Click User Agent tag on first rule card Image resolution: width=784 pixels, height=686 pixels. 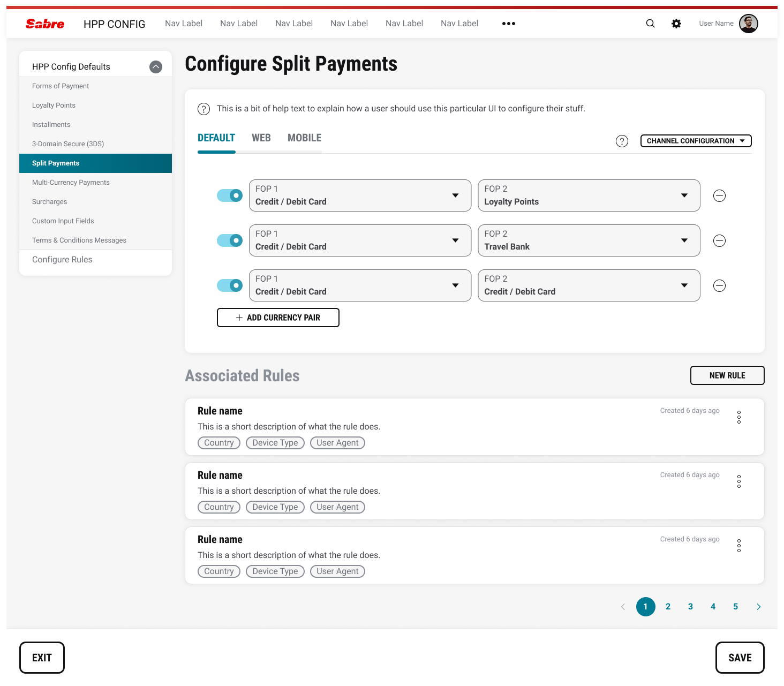click(x=337, y=443)
